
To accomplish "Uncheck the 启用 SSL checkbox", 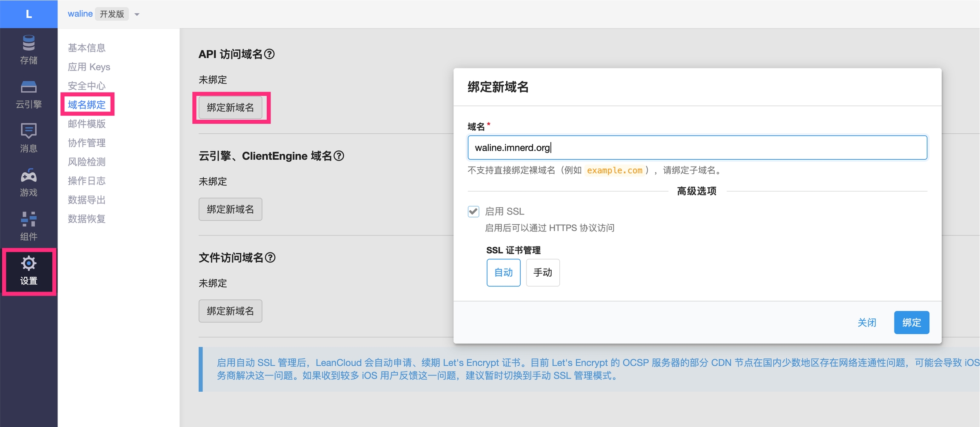I will [x=473, y=212].
